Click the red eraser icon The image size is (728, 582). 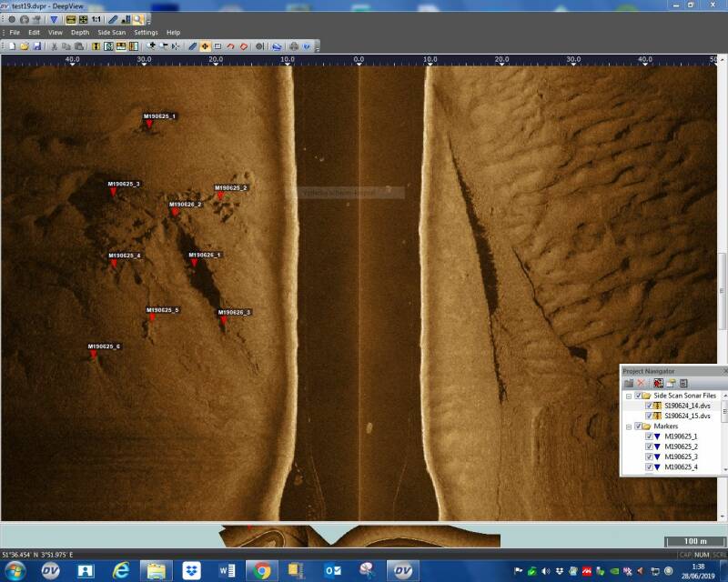[x=243, y=46]
